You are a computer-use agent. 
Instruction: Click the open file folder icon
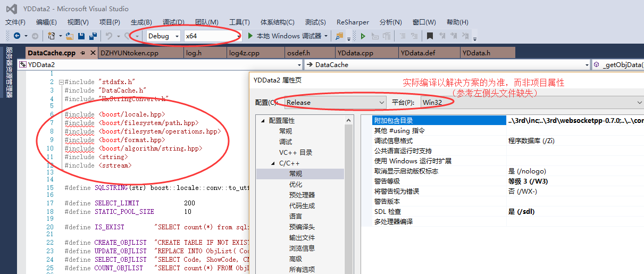70,36
